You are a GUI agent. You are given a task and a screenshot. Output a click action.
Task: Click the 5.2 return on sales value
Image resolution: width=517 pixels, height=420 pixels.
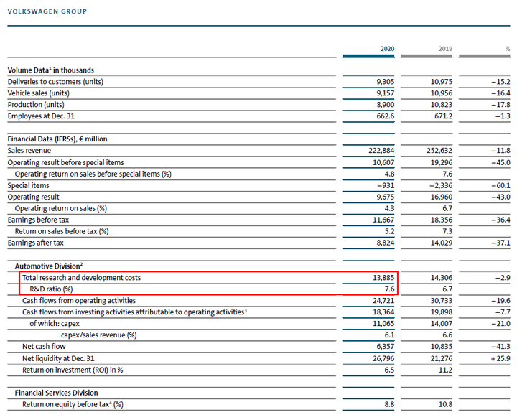click(389, 231)
